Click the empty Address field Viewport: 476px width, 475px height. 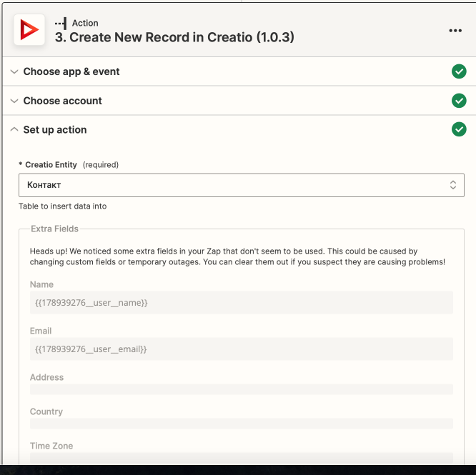pyautogui.click(x=241, y=389)
